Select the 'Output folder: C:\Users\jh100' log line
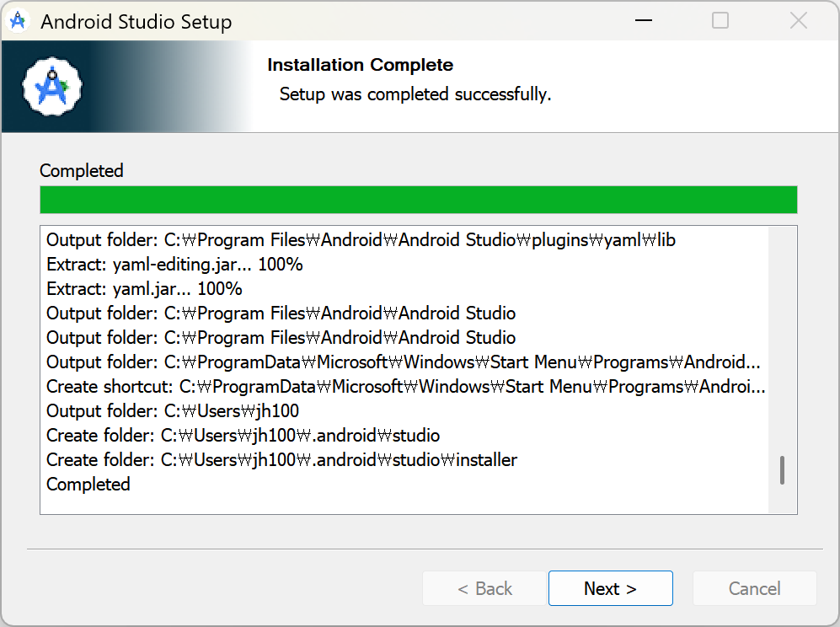Viewport: 840px width, 627px height. [173, 411]
